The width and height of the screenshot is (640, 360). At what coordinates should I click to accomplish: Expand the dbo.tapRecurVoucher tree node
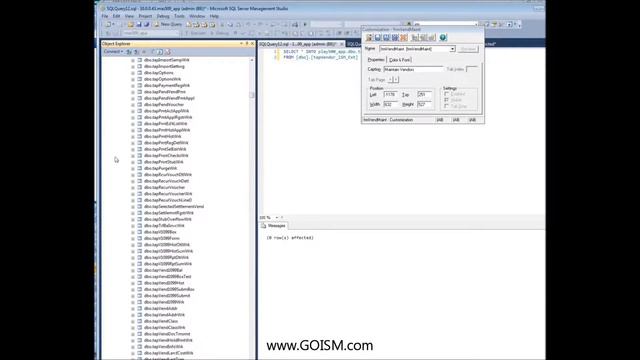pos(133,188)
